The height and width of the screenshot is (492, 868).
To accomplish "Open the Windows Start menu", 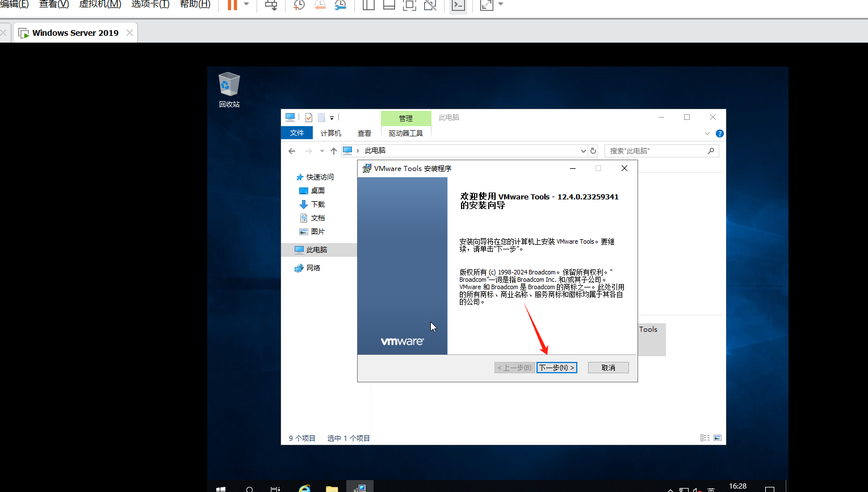I will (221, 489).
